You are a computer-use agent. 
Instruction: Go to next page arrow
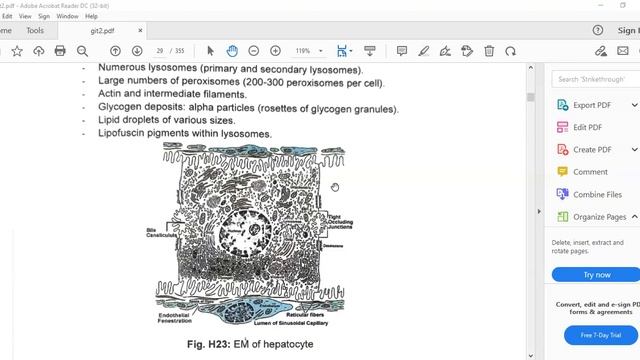click(x=137, y=51)
